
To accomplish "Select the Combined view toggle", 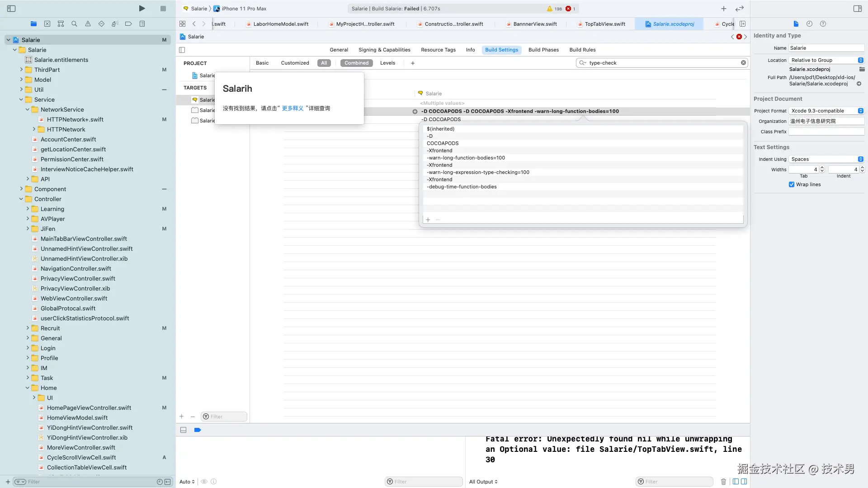I will pos(356,63).
